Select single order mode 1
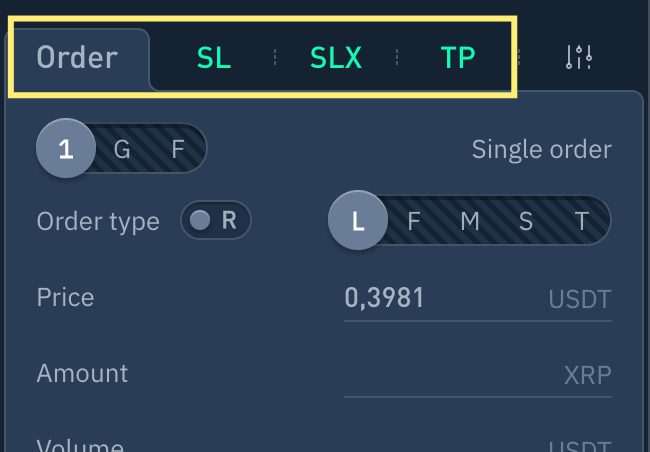Screen dimensions: 650x452 (66, 150)
